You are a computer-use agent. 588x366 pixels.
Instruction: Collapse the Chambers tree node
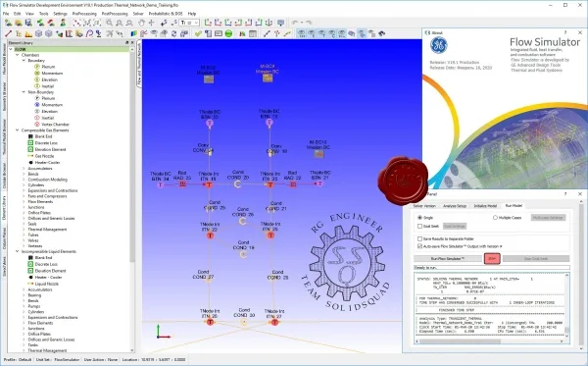pos(17,55)
